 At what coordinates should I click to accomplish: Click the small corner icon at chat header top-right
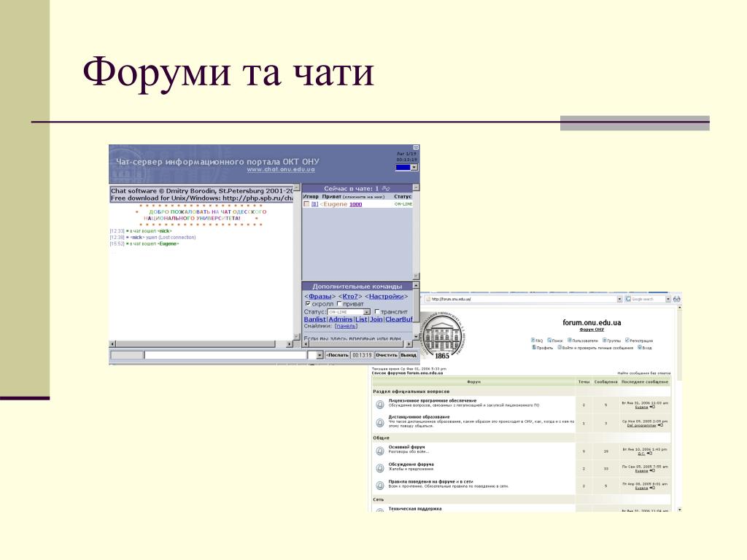[415, 147]
